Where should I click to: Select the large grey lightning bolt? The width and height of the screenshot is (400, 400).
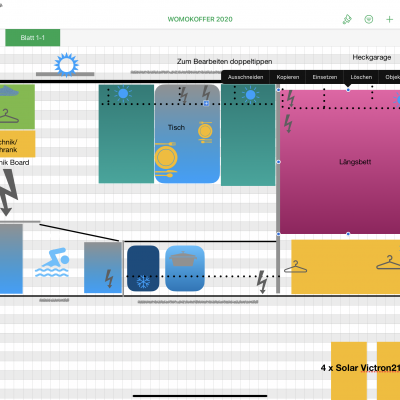click(x=8, y=192)
